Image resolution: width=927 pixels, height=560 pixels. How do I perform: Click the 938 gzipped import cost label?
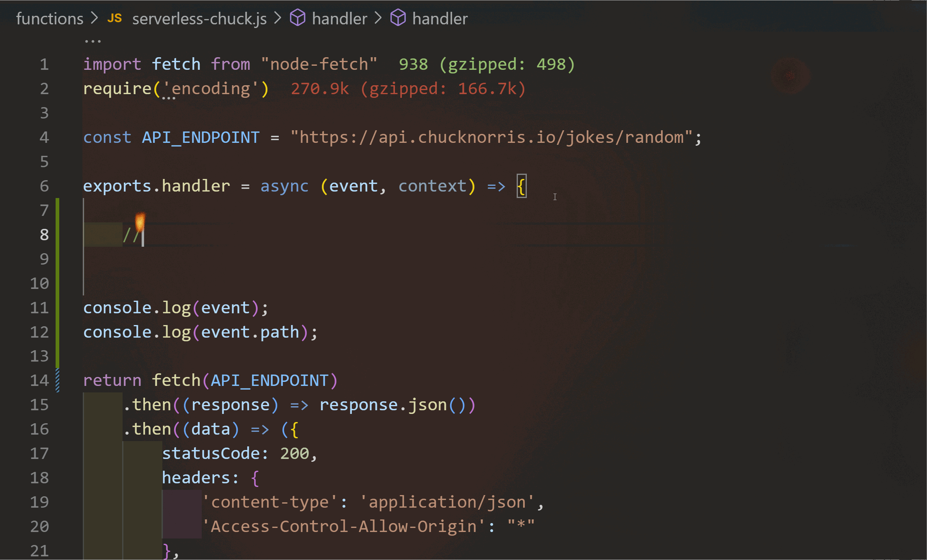[487, 65]
